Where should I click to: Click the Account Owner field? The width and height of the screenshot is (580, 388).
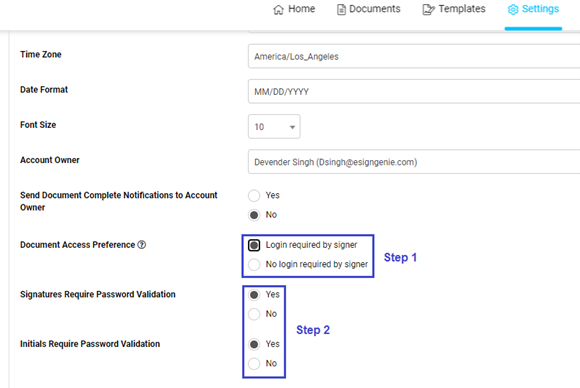click(x=414, y=162)
